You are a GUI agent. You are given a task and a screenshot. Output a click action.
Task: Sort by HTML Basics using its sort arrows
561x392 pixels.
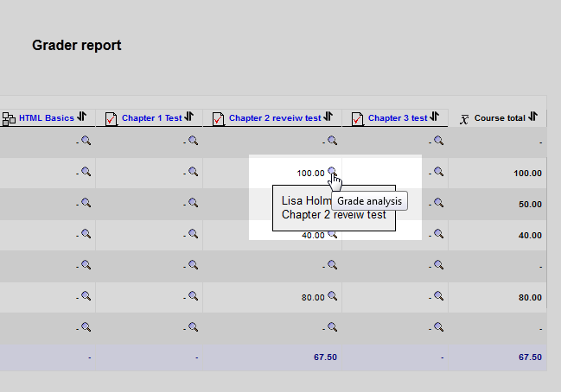tap(82, 117)
